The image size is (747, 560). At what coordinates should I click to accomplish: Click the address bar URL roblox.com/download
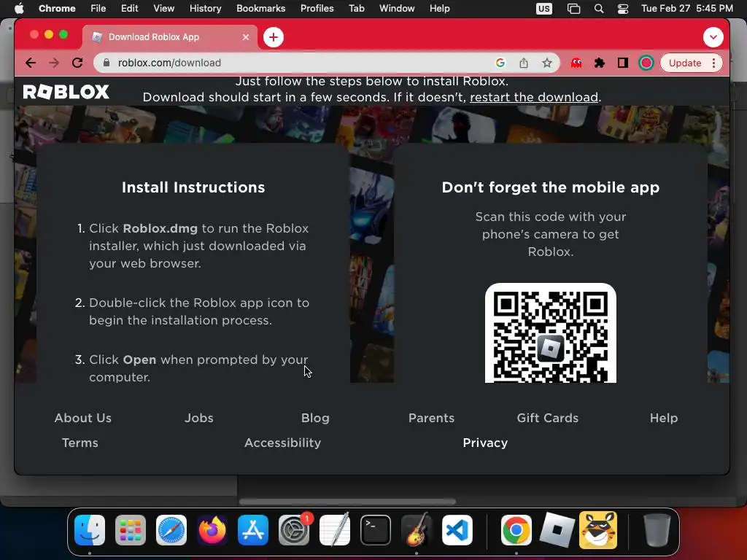[x=169, y=63]
